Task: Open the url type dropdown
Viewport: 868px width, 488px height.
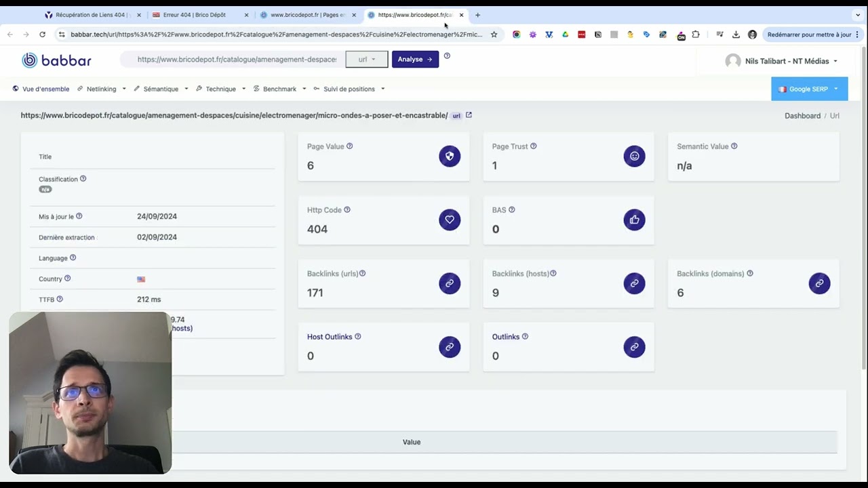Action: [367, 59]
